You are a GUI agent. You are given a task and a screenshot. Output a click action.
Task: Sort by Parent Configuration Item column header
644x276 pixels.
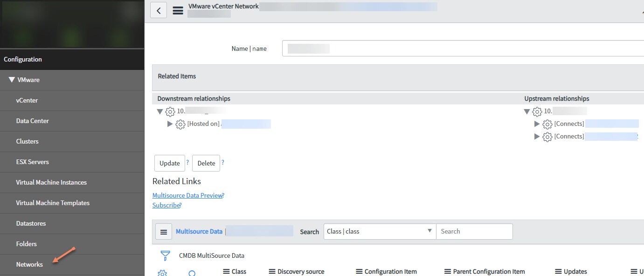(x=489, y=271)
